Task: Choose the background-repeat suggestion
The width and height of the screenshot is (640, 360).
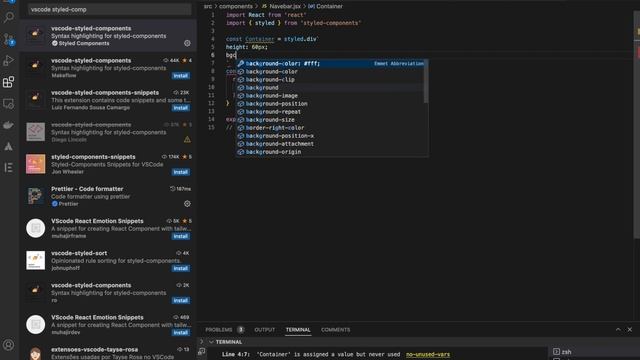Action: pos(331,112)
